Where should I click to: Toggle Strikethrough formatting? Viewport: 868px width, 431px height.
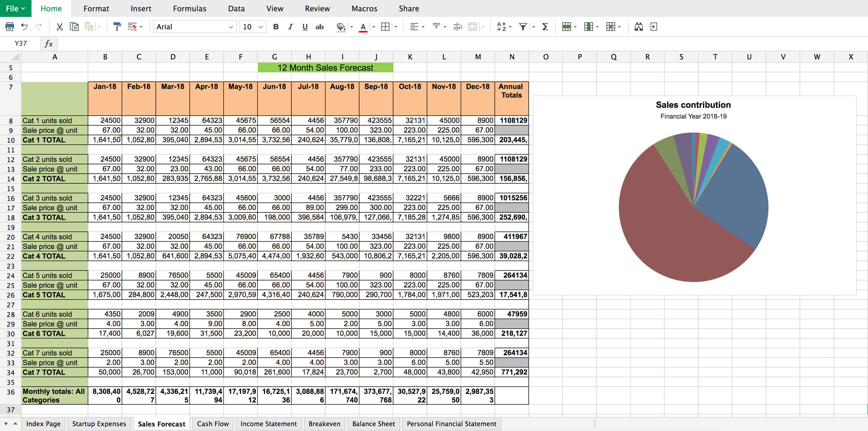point(319,27)
